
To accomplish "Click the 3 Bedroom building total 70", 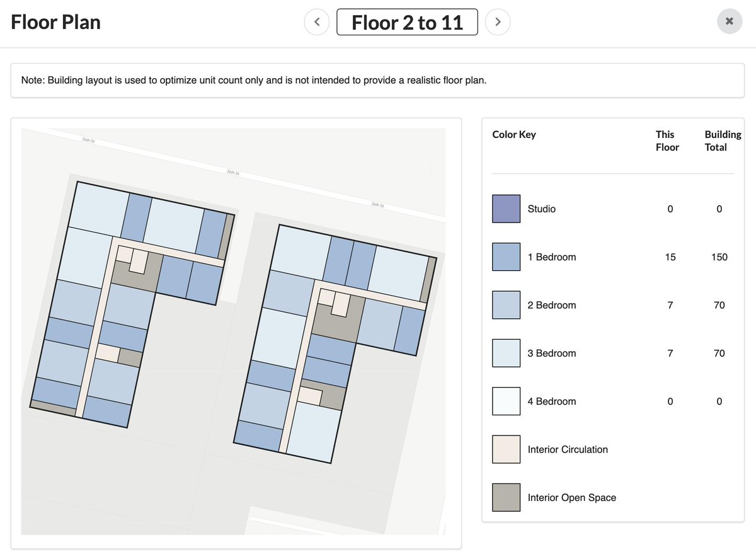I will [719, 353].
